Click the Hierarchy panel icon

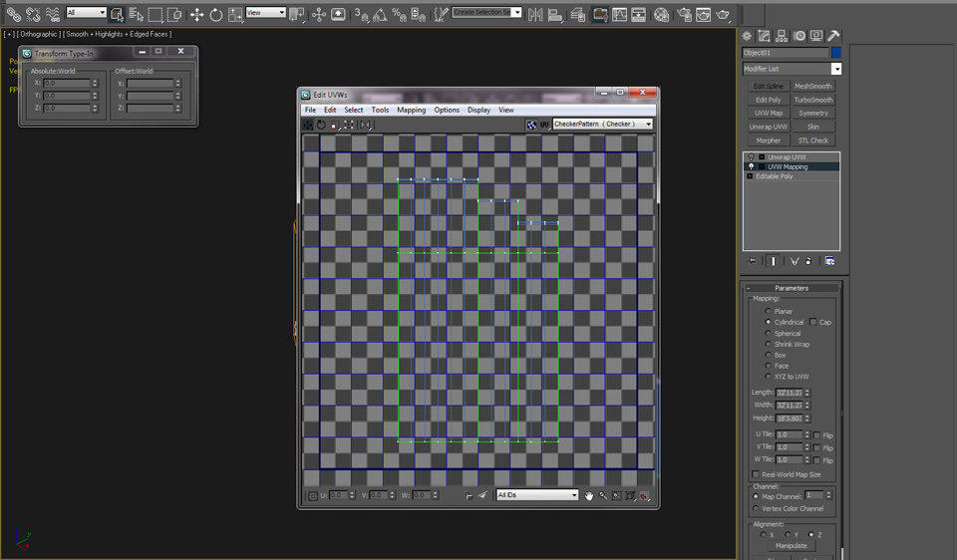point(781,36)
